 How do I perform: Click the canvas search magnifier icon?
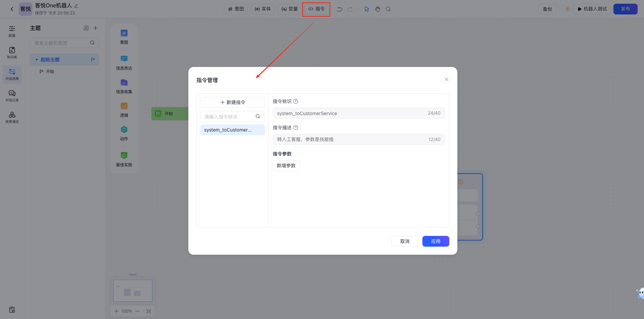388,9
